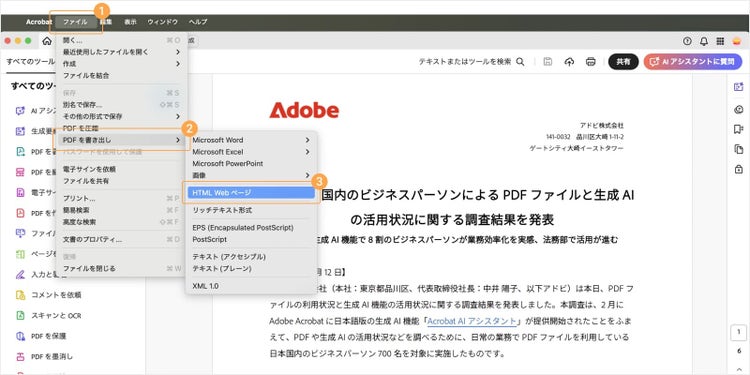
Task: Open the user profile avatar
Action: pyautogui.click(x=737, y=41)
